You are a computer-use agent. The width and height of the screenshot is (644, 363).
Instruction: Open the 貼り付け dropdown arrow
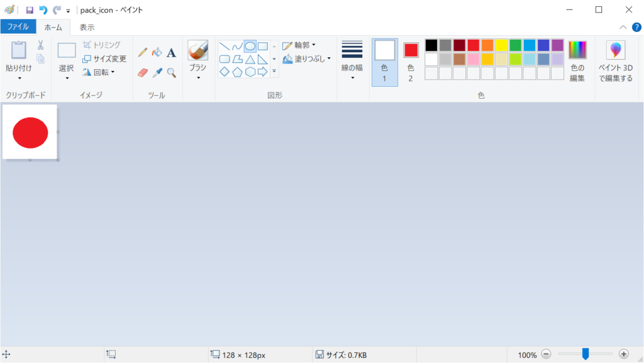click(19, 78)
